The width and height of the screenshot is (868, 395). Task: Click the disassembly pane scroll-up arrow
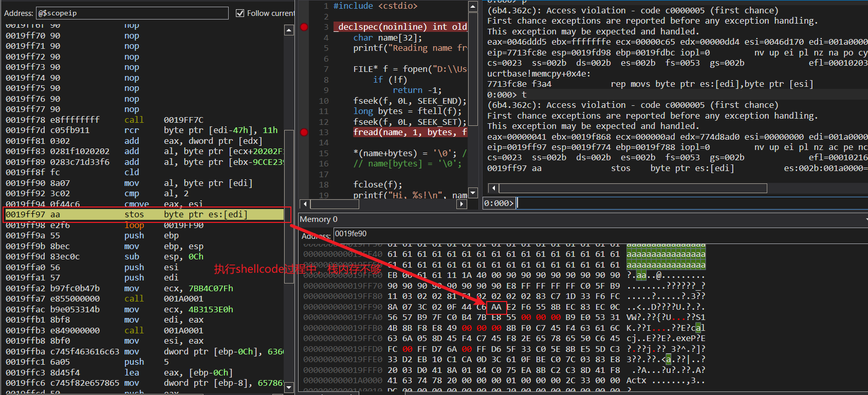pyautogui.click(x=289, y=30)
